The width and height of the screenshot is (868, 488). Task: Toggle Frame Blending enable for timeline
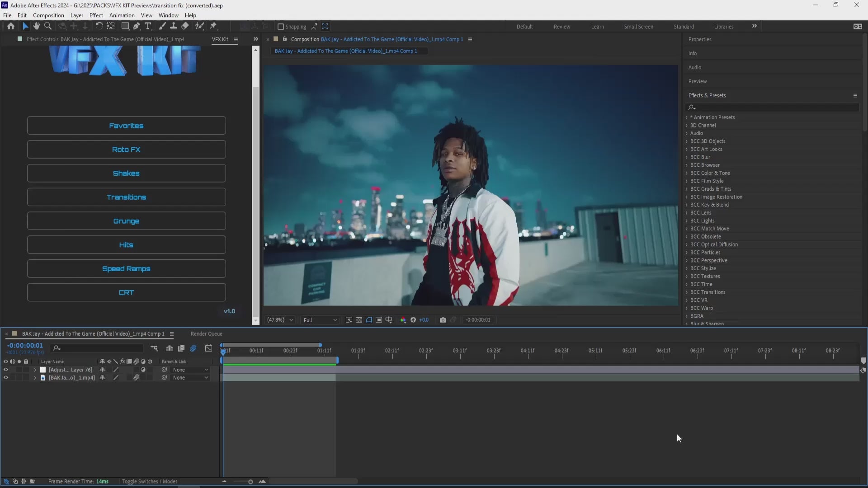(x=181, y=348)
